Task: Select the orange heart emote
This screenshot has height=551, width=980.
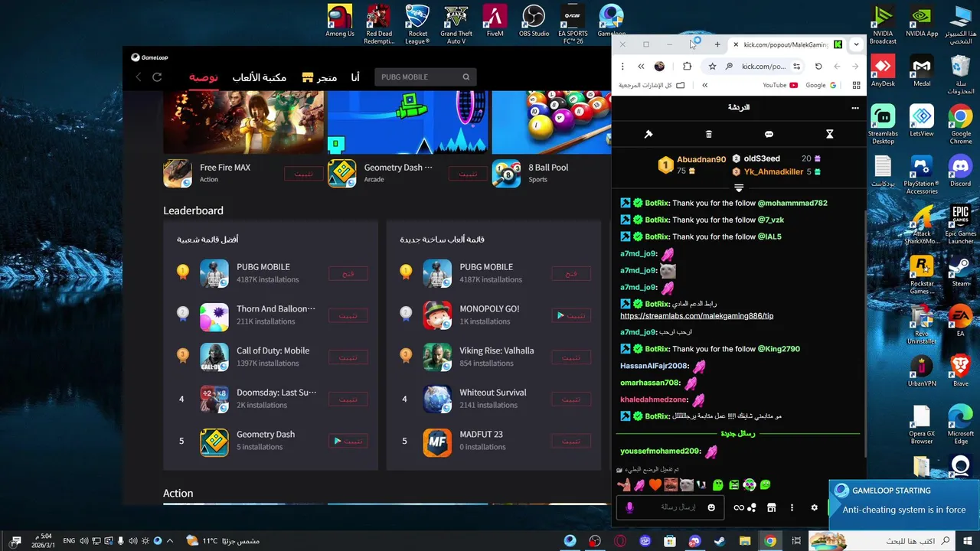Action: click(655, 485)
